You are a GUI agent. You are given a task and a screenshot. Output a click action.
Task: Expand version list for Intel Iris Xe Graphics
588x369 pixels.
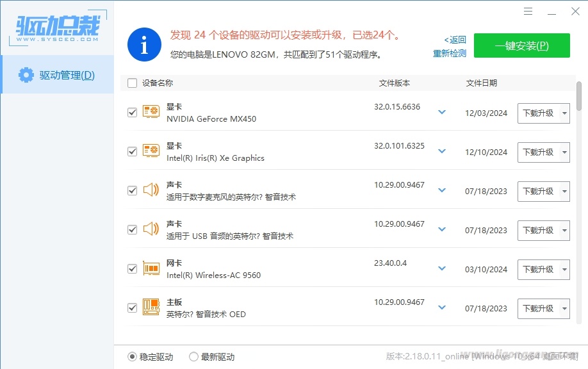pyautogui.click(x=442, y=151)
